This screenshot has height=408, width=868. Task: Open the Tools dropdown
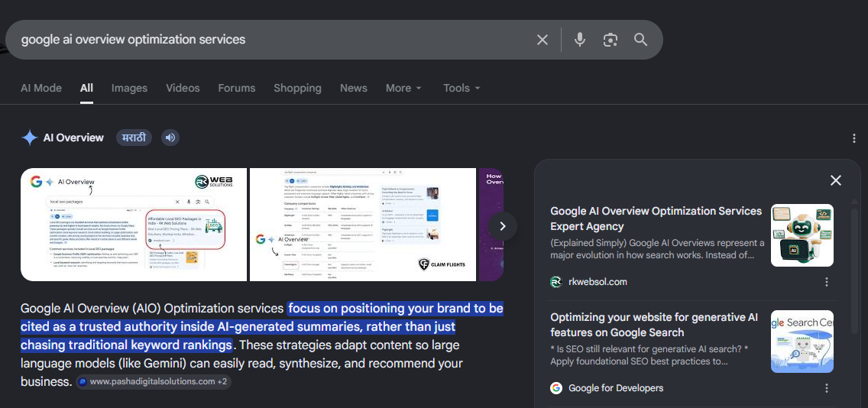462,88
